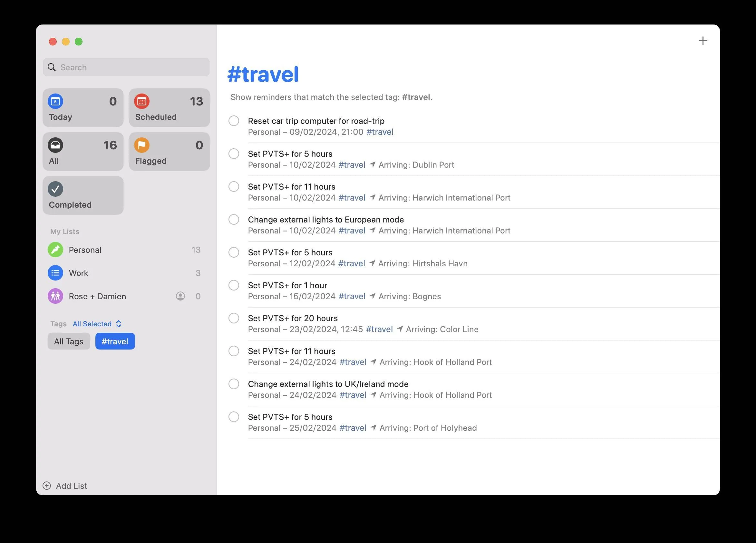Screen dimensions: 756x543
Task: Click location arrow icon next to Color Line
Action: [x=400, y=329]
